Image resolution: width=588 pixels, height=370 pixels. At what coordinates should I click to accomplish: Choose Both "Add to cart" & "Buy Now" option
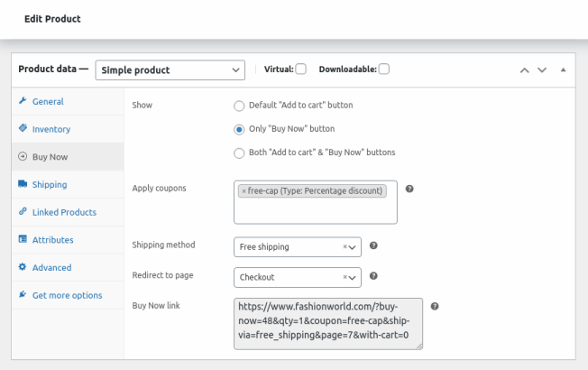[x=239, y=153]
